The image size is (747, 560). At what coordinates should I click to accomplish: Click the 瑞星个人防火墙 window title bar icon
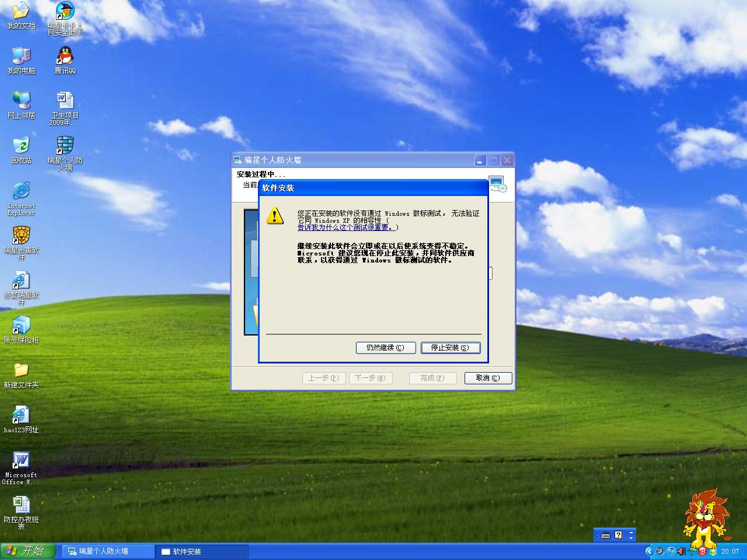pos(238,160)
